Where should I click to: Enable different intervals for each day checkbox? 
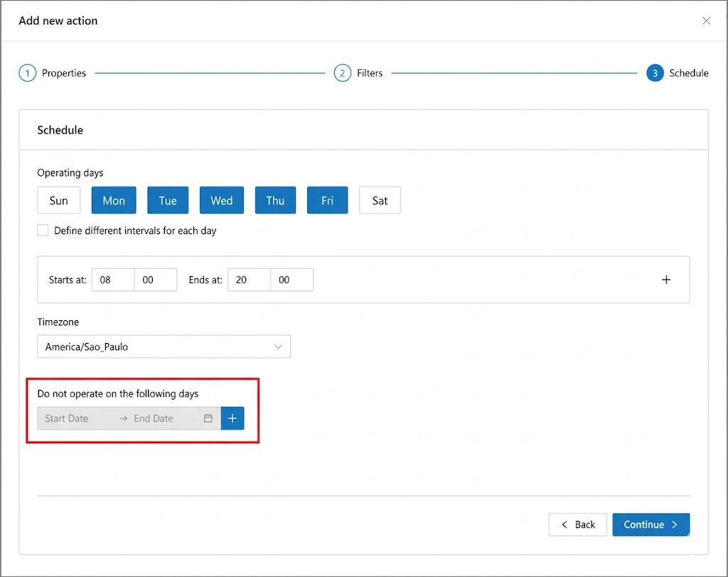click(43, 231)
